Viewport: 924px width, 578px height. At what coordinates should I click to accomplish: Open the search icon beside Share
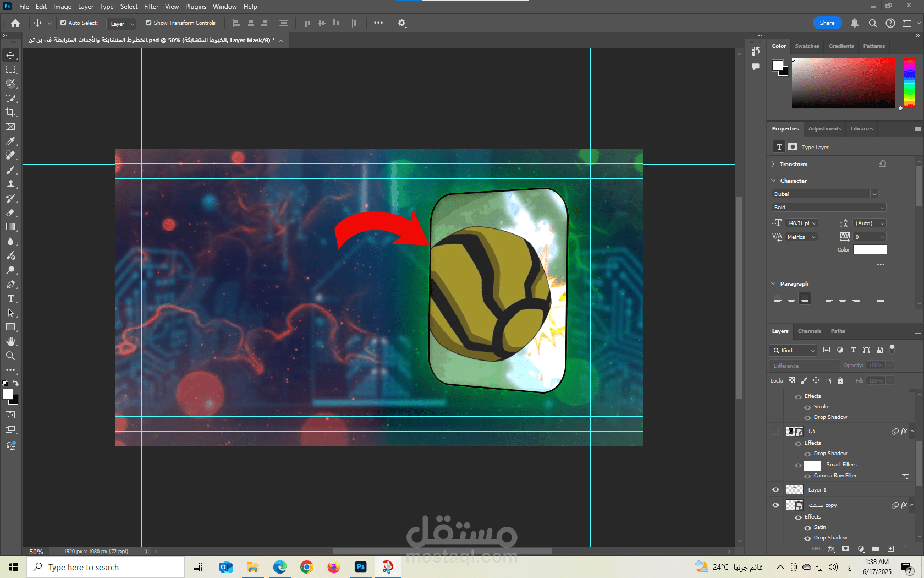873,23
